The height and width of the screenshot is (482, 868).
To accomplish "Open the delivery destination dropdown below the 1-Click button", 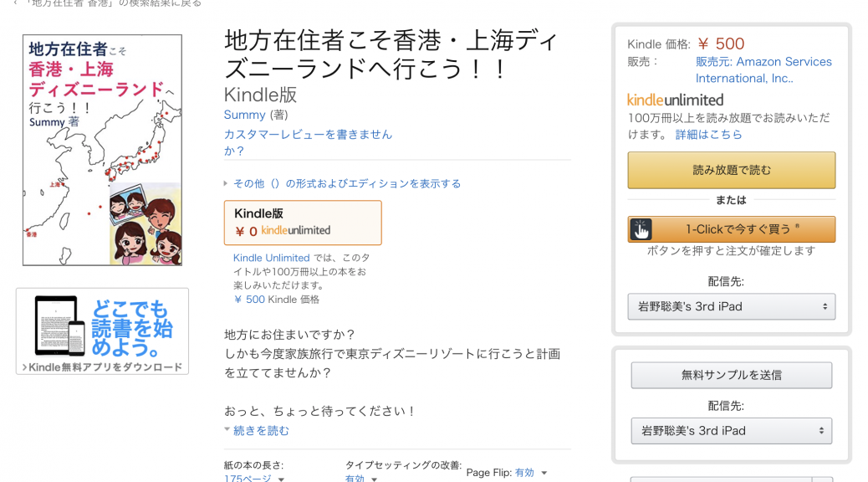I will coord(730,306).
